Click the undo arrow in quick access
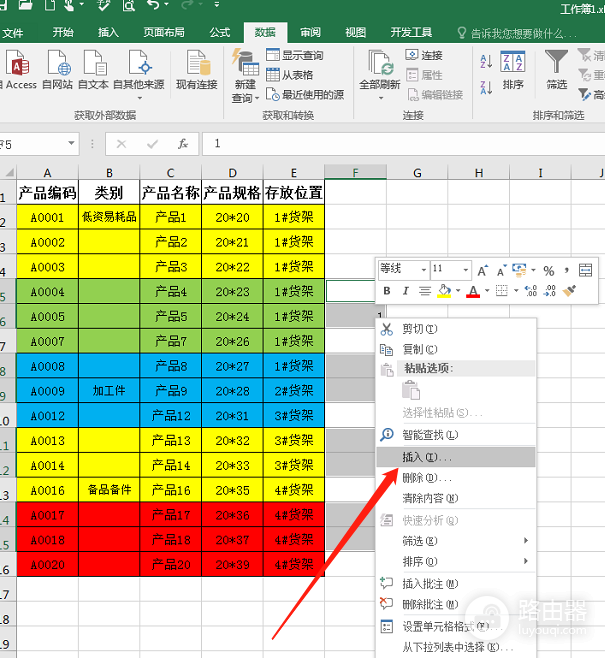Viewport: 605px width, 658px height. coord(153,5)
